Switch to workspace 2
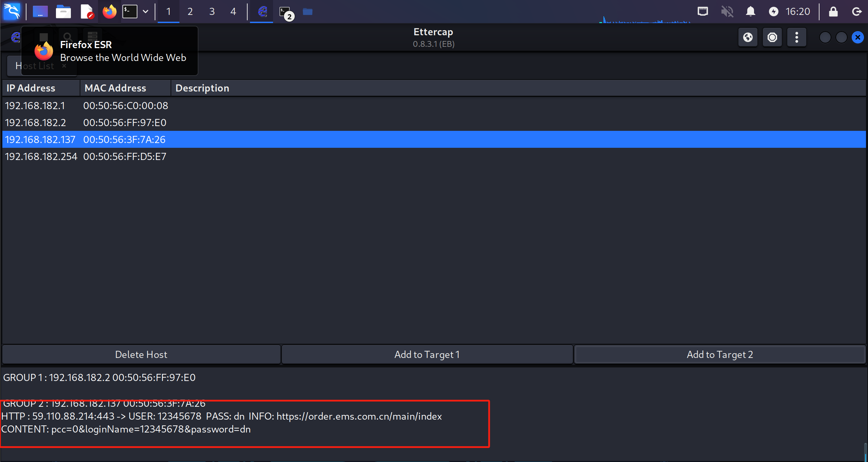The width and height of the screenshot is (868, 462). 190,12
